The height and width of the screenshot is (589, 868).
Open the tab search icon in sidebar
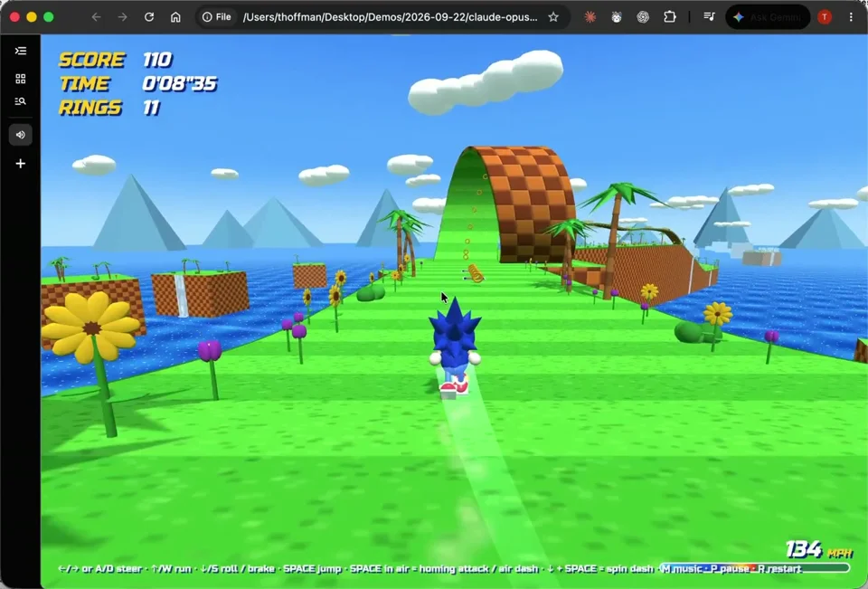(21, 101)
